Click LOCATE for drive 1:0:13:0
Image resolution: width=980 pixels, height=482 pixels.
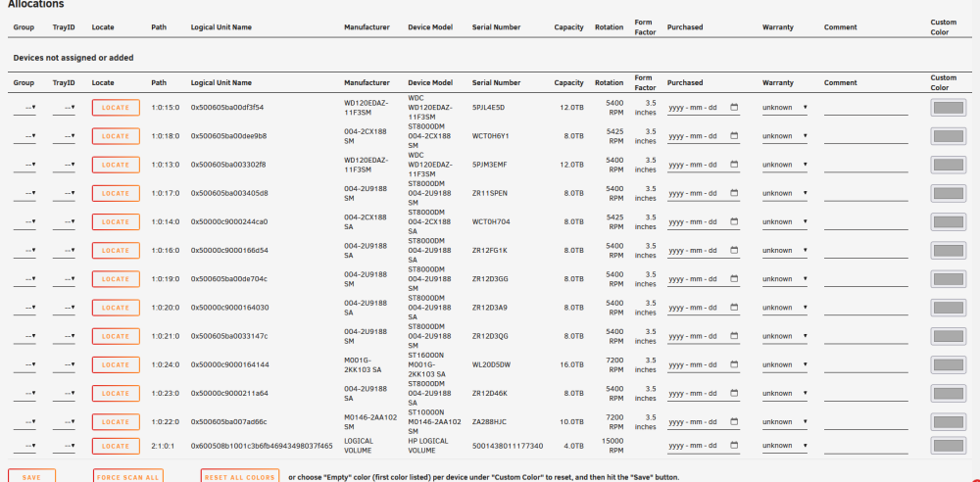(116, 165)
